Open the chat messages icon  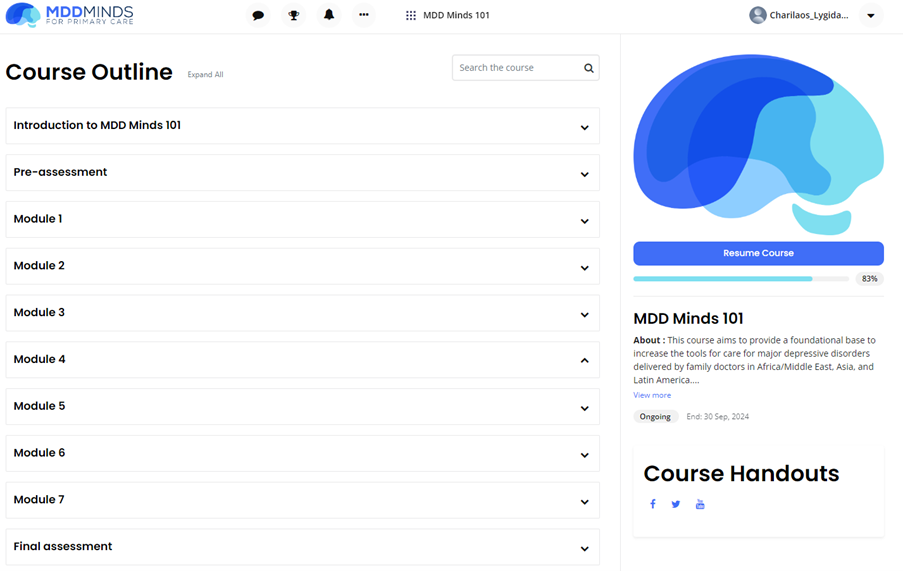259,15
